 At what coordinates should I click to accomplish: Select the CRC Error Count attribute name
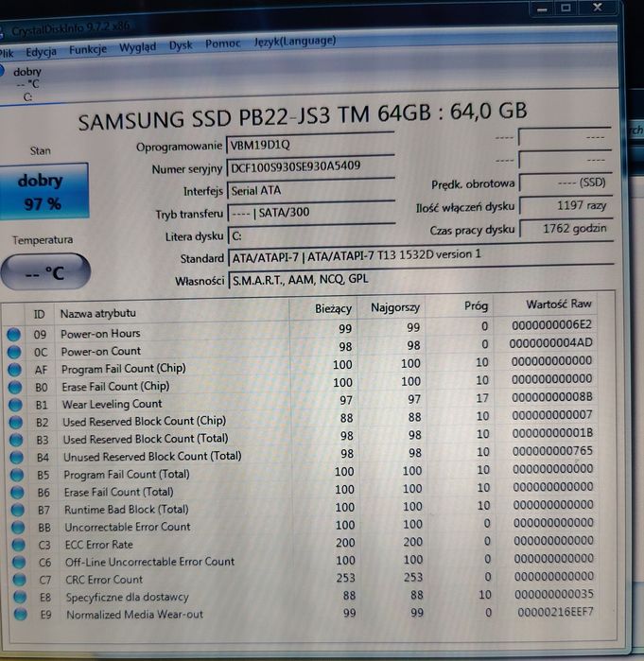pyautogui.click(x=104, y=580)
